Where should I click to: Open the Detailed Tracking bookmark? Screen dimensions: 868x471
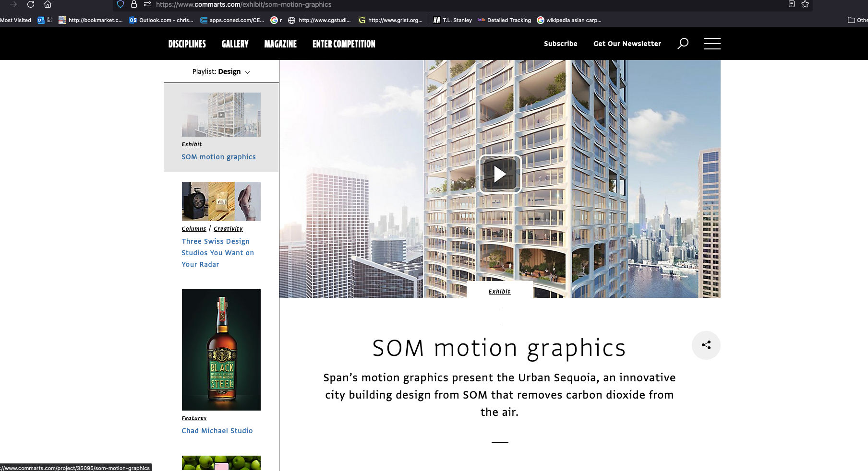tap(504, 20)
